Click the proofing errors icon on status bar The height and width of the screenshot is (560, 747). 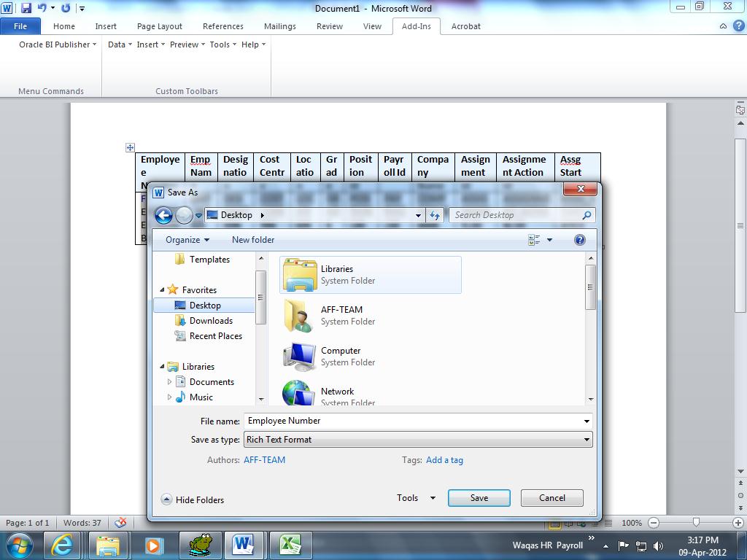121,523
